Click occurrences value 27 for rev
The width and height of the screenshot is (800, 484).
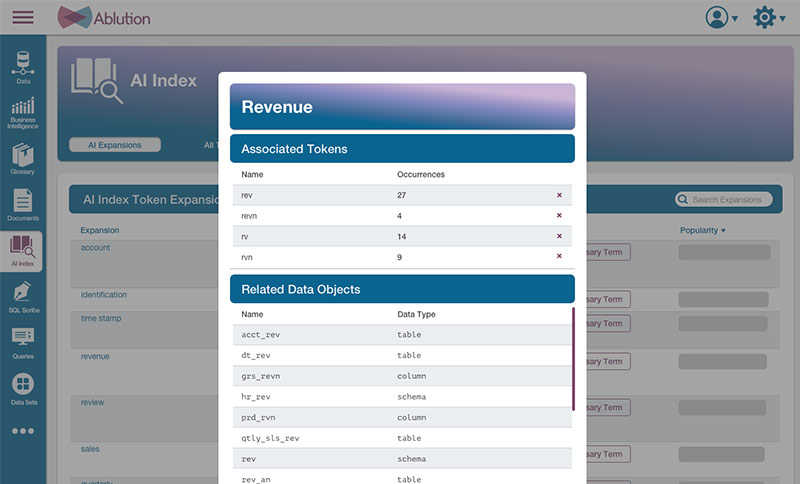pos(402,195)
